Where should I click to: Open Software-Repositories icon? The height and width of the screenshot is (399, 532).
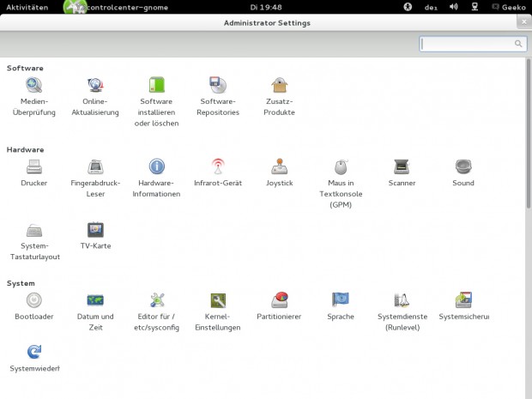coord(218,97)
